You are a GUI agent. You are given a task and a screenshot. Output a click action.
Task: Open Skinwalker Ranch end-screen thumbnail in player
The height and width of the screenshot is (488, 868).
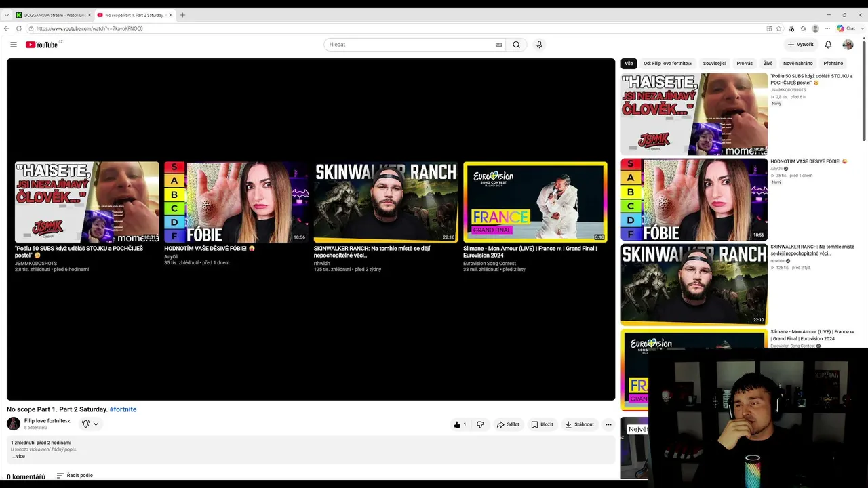point(386,202)
